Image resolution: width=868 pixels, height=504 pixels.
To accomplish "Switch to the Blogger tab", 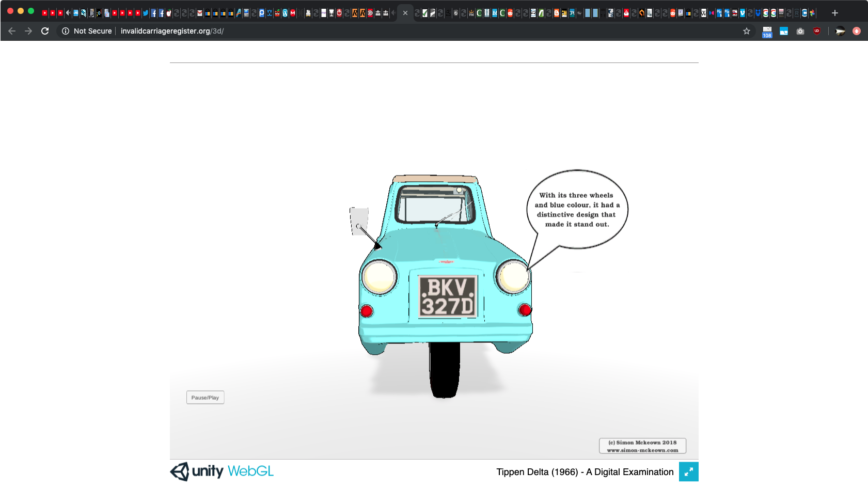I will (x=556, y=13).
